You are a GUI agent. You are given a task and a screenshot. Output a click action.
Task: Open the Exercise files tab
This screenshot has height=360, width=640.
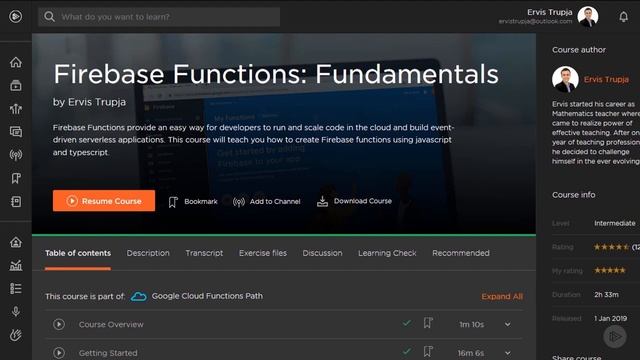pos(263,253)
